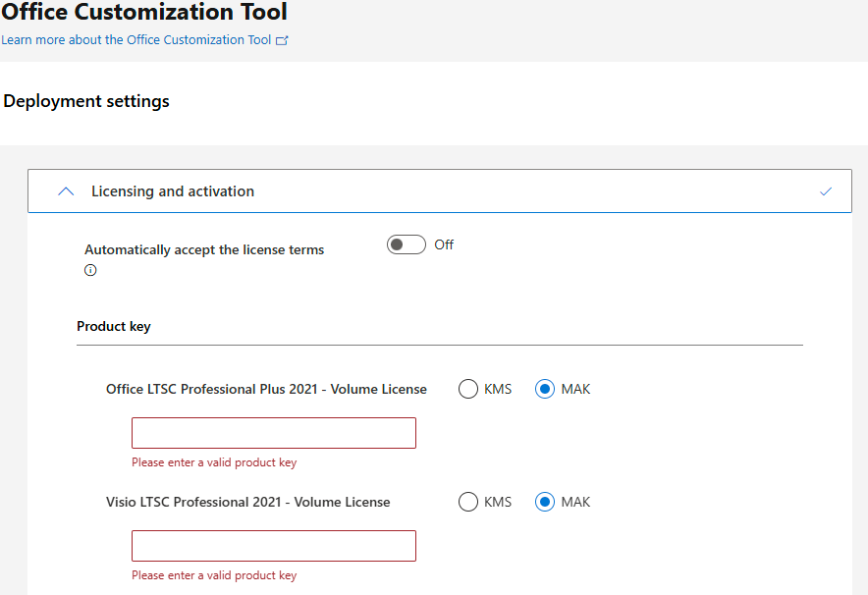
Task: Click the Deployment settings heading
Action: [x=86, y=101]
